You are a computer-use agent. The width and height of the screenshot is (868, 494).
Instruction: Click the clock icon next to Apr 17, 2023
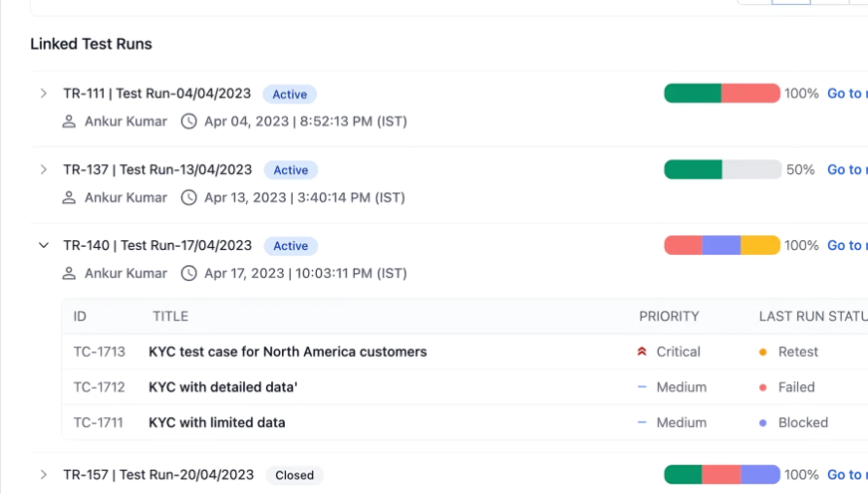[188, 273]
